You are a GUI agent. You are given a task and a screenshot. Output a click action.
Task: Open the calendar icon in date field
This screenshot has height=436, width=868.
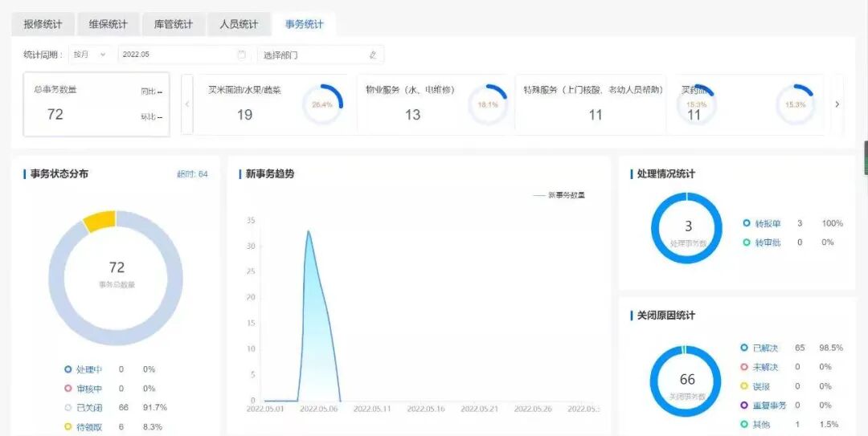tap(241, 55)
